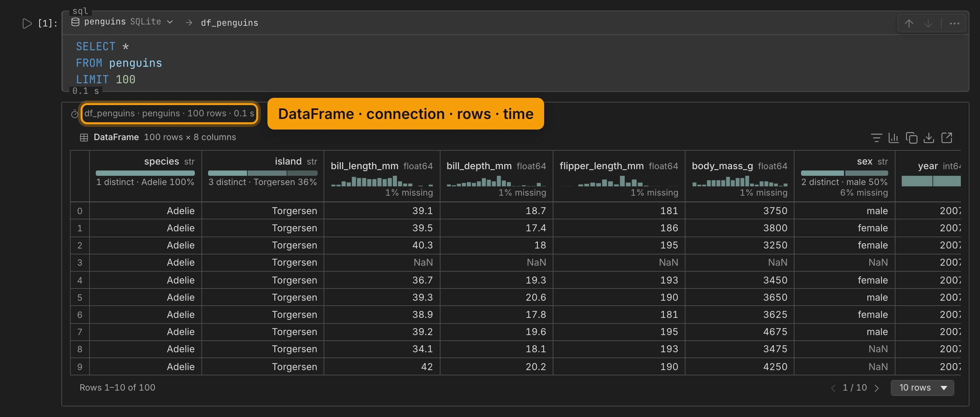This screenshot has height=417, width=980.
Task: Open DataFrame in new view icon
Action: pyautogui.click(x=947, y=137)
